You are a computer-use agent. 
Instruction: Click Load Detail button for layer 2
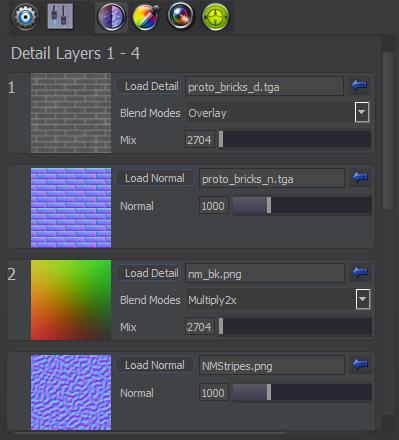click(151, 273)
